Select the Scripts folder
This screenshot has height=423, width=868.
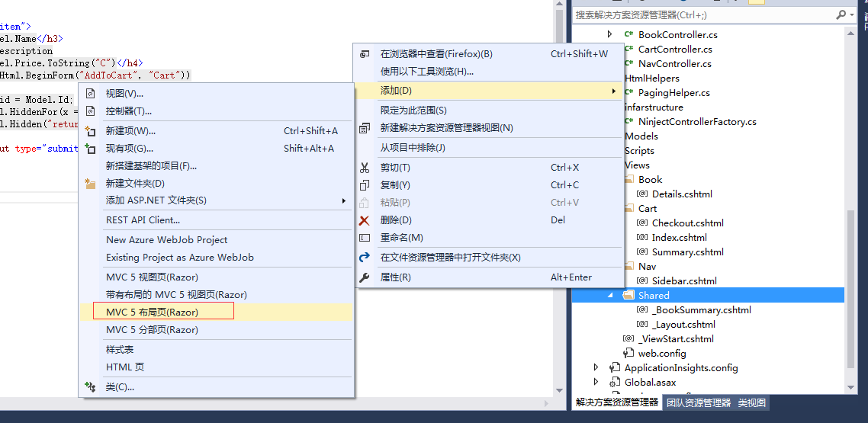pos(639,150)
